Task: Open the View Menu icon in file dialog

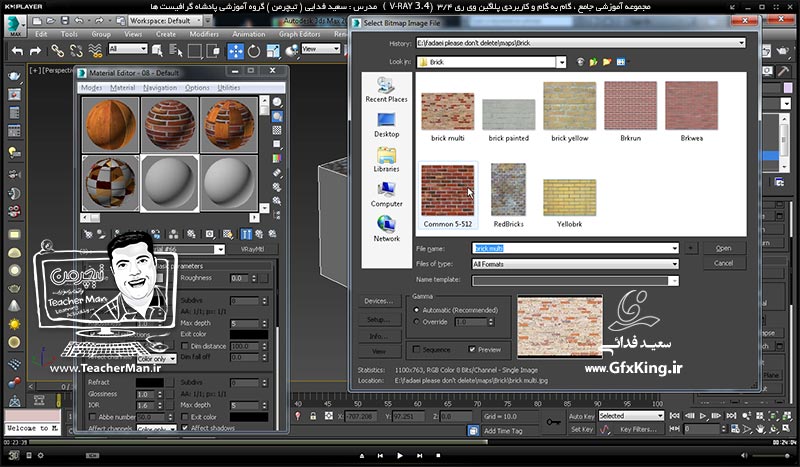Action: click(x=621, y=62)
